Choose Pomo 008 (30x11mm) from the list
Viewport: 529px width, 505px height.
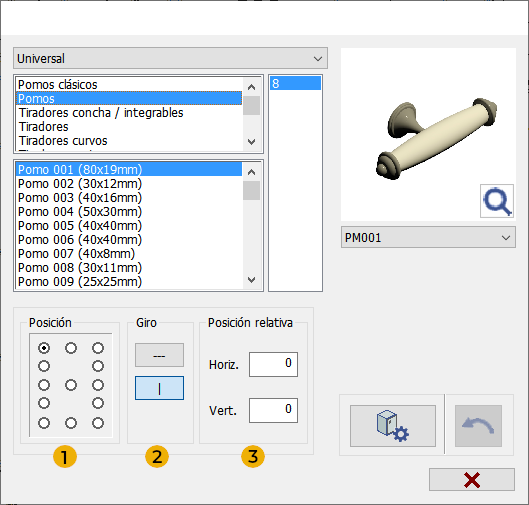[x=80, y=268]
